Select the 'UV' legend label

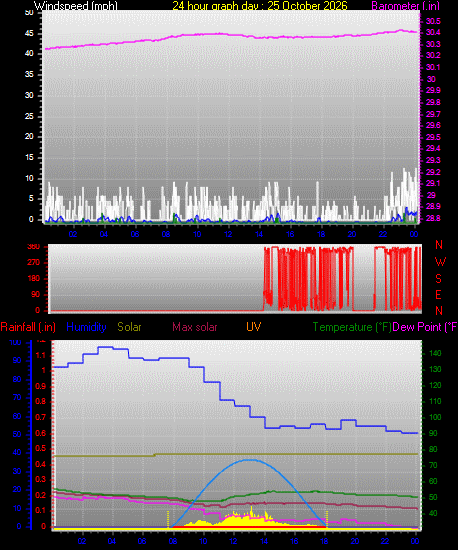(x=253, y=327)
